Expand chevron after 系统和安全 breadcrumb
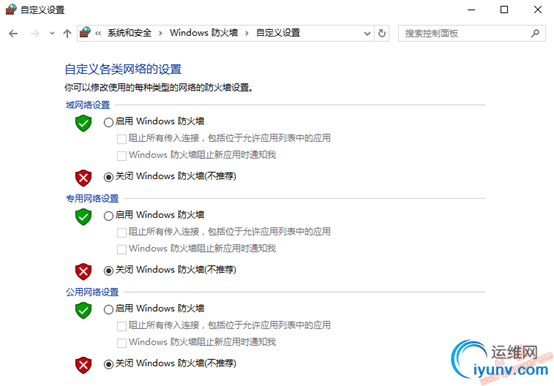554x386 pixels. point(160,33)
